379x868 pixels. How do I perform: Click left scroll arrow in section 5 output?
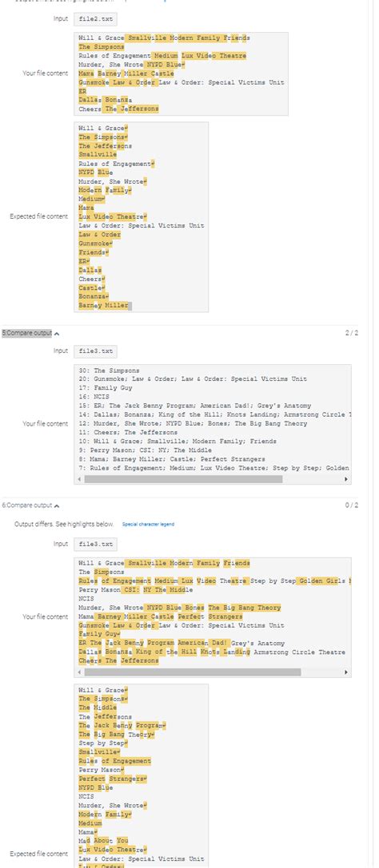(x=78, y=479)
